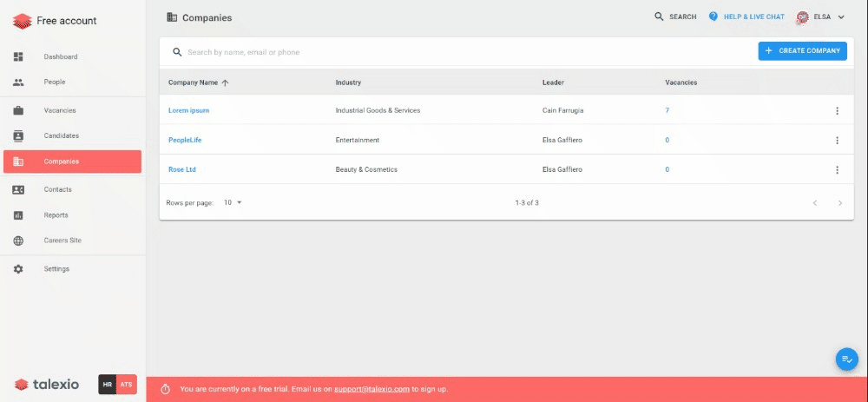Image resolution: width=868 pixels, height=402 pixels.
Task: Click the Candidates badge icon
Action: 18,135
